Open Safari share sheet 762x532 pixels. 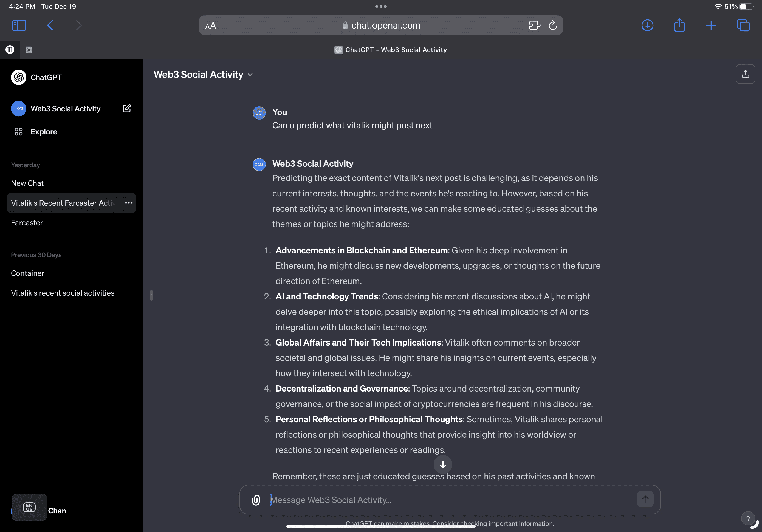(x=679, y=25)
